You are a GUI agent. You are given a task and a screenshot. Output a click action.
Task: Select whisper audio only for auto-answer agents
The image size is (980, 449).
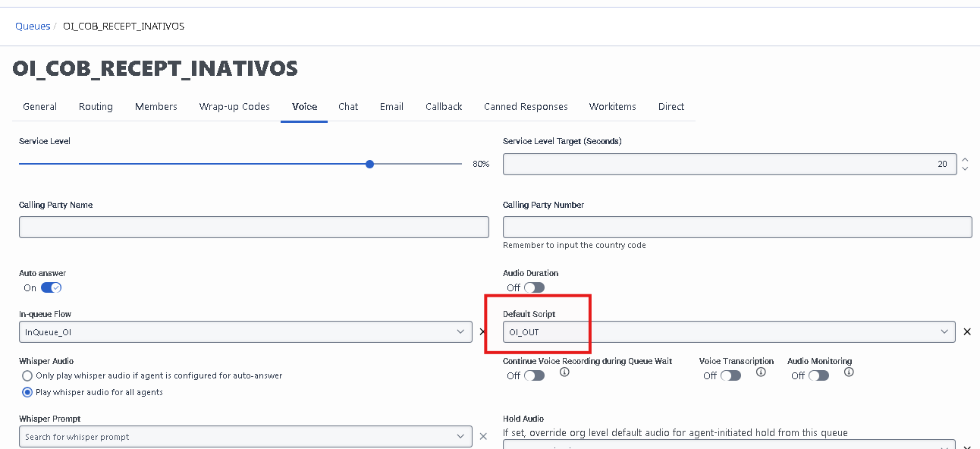pos(27,375)
